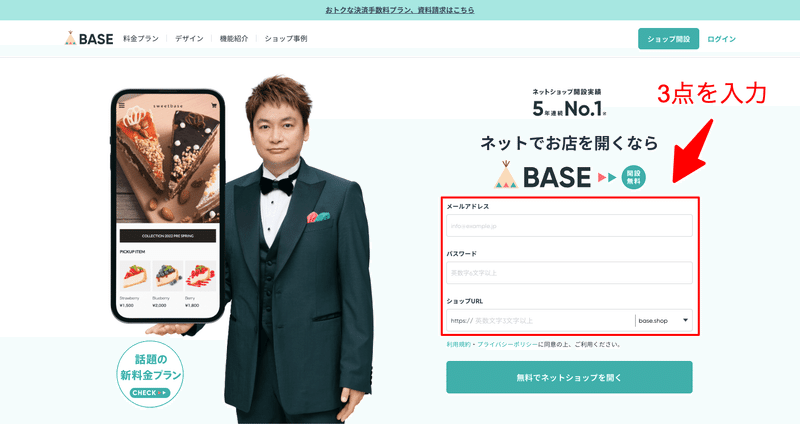The image size is (800, 424).
Task: Click 無料でネットショップを開く button
Action: pos(569,378)
